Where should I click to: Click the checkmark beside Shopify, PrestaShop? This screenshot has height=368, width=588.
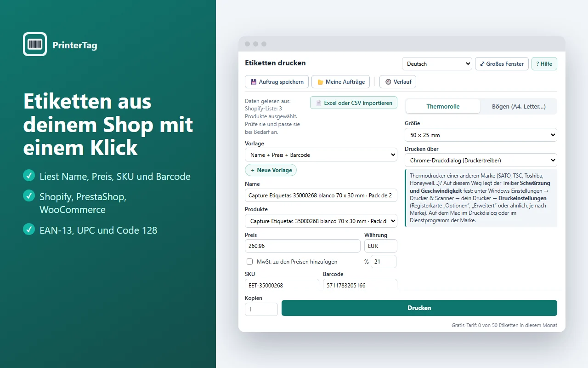[x=29, y=196]
